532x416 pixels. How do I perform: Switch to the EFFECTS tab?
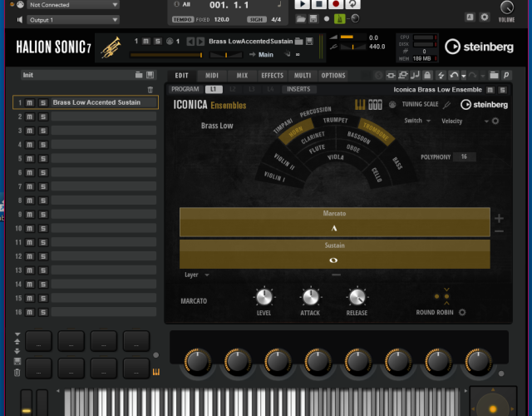tap(272, 76)
